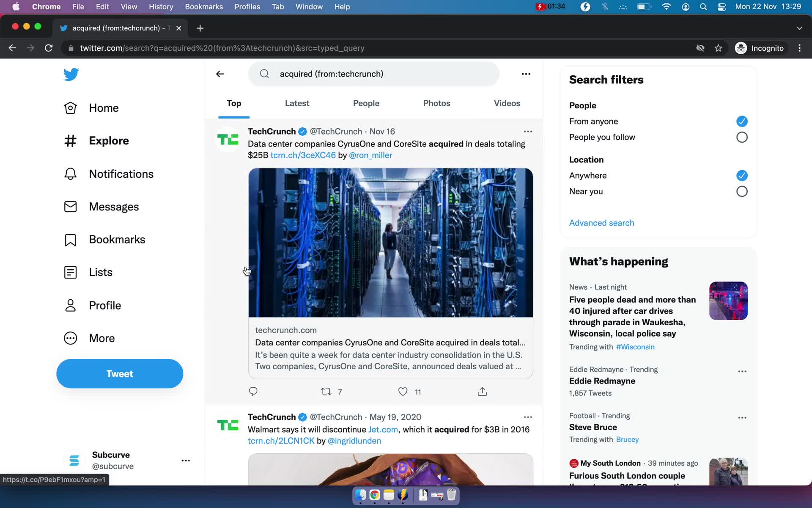Navigate back in Chrome toolbar

coord(12,48)
